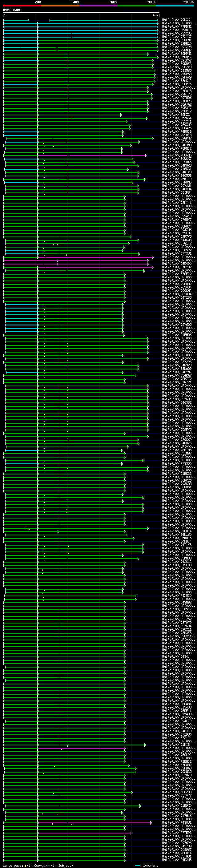Select label UniRef100_P97696
Screen dimensions: 197x868
[x=177, y=843]
